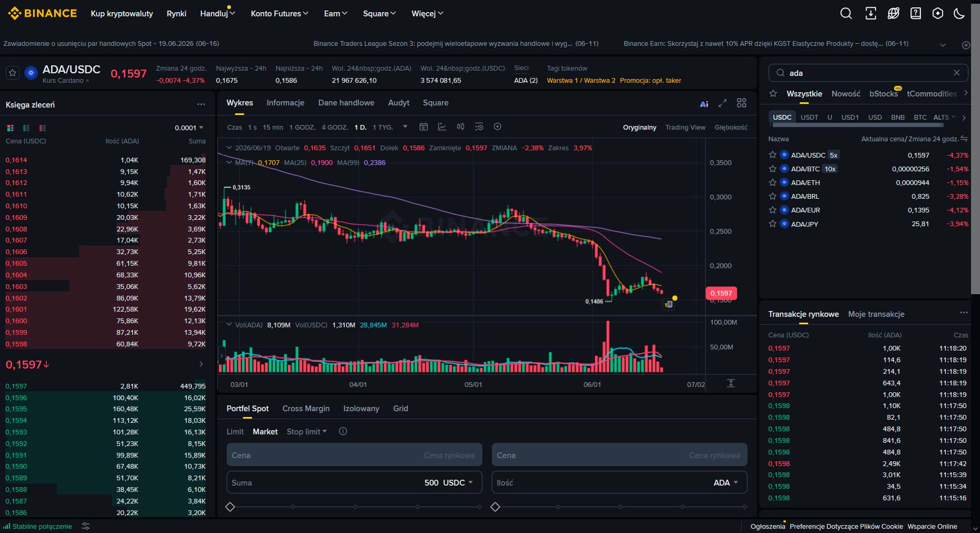Screen dimensions: 980x533
Task: Show only asks order book view icon
Action: (x=43, y=128)
